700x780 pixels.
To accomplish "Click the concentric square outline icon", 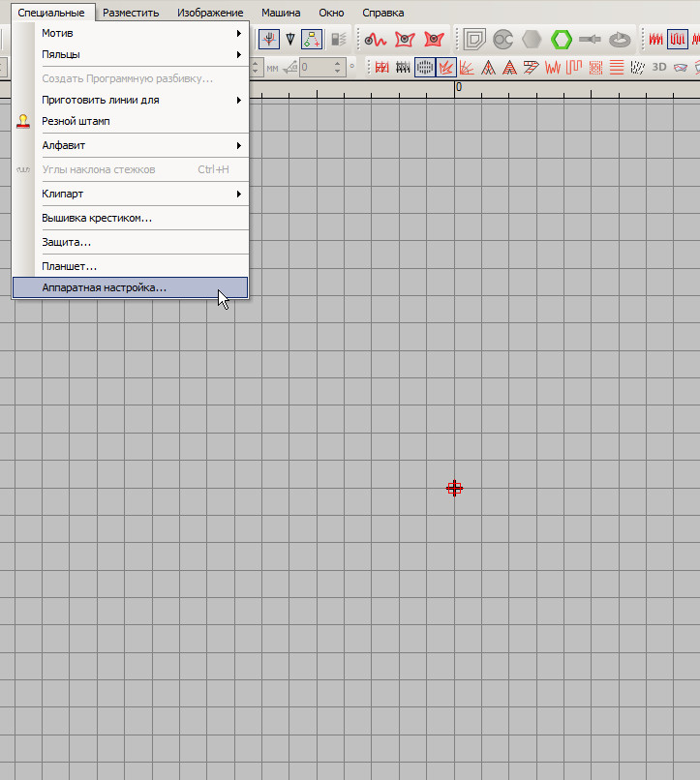I will (x=473, y=40).
